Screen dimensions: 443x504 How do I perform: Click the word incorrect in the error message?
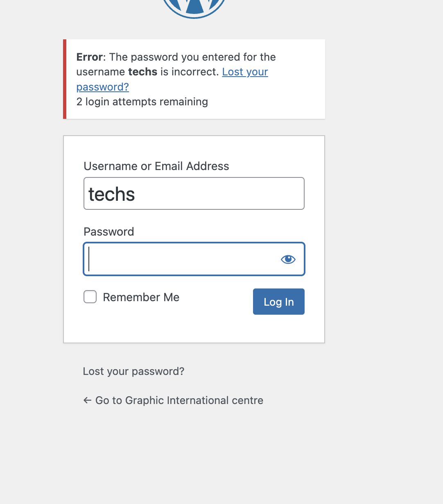click(x=194, y=72)
